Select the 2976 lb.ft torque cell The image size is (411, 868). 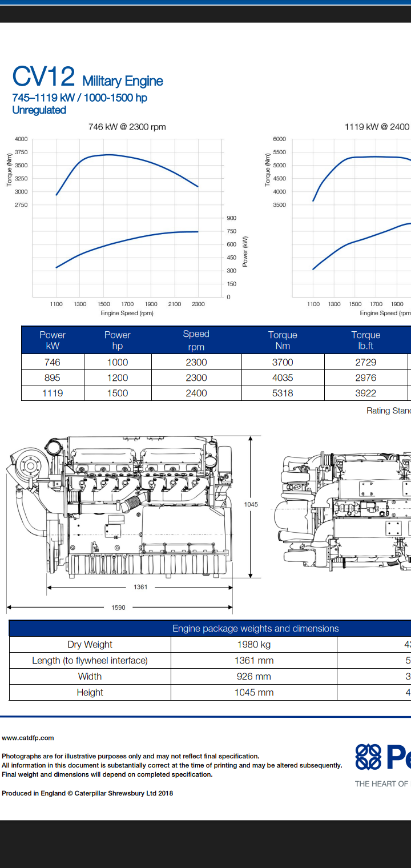(x=366, y=377)
